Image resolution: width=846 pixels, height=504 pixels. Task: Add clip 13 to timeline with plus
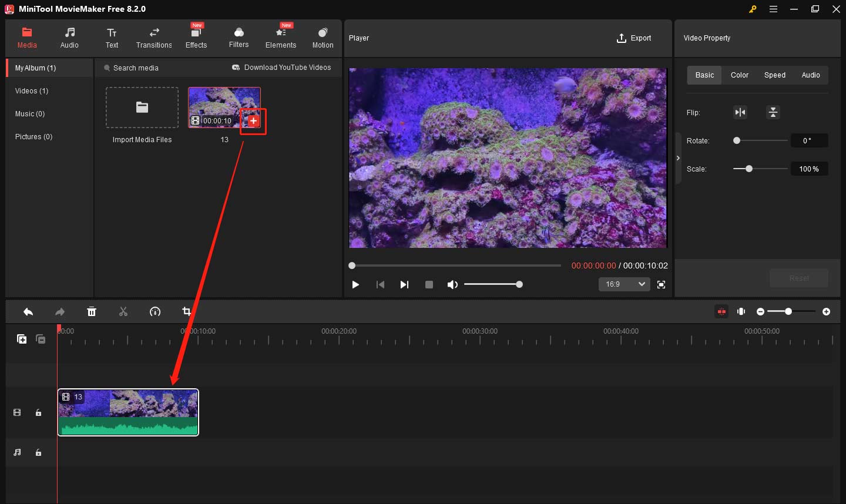click(x=253, y=121)
